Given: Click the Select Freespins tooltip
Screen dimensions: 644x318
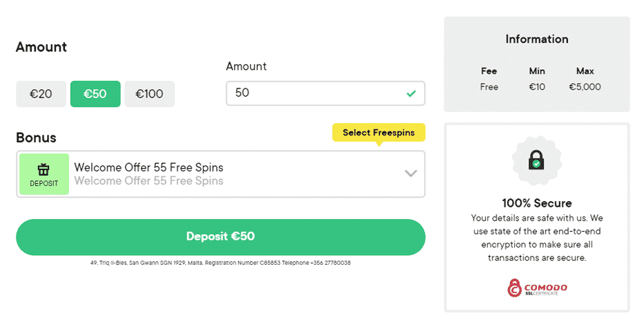Looking at the screenshot, I should 379,133.
